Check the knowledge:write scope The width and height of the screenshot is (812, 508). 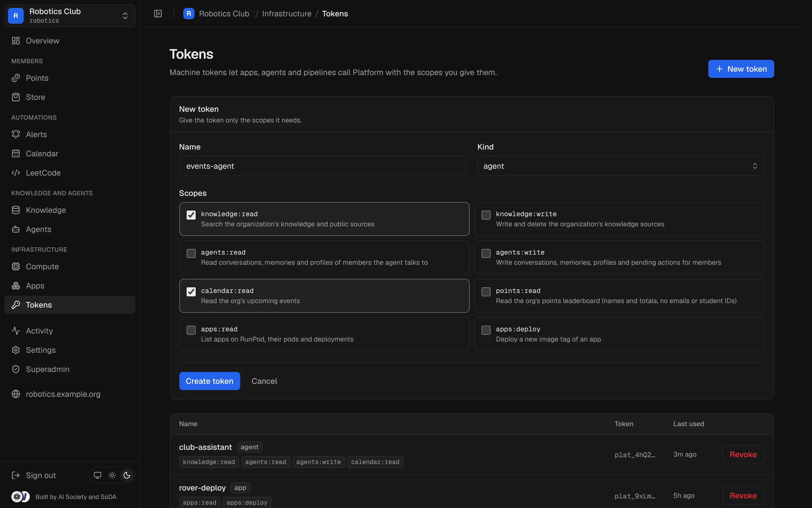point(486,215)
